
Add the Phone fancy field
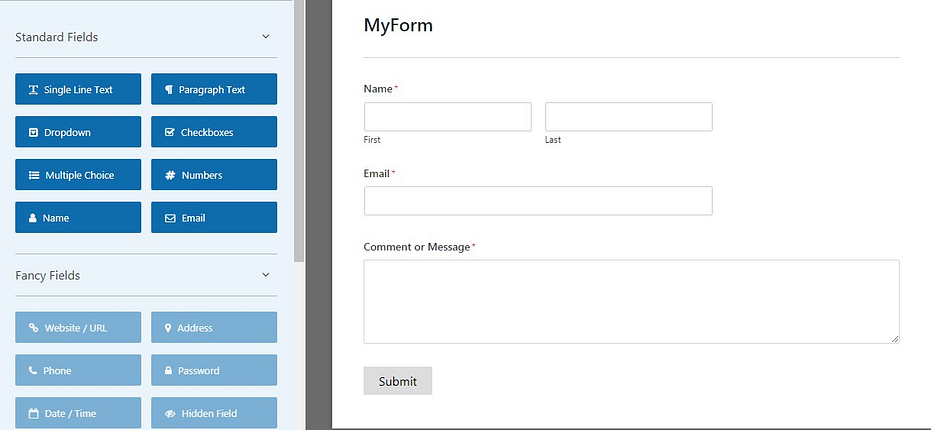[78, 370]
